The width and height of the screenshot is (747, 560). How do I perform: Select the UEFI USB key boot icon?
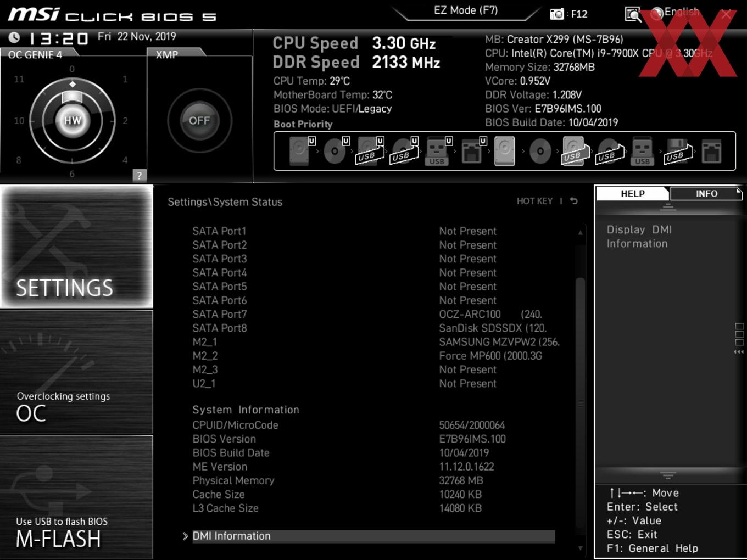(x=437, y=151)
